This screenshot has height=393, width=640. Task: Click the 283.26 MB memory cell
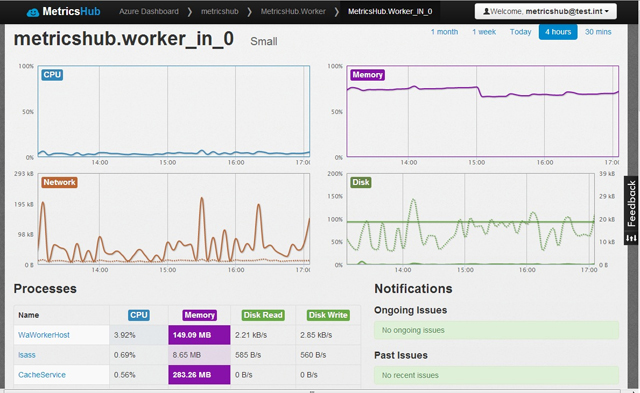pyautogui.click(x=199, y=375)
